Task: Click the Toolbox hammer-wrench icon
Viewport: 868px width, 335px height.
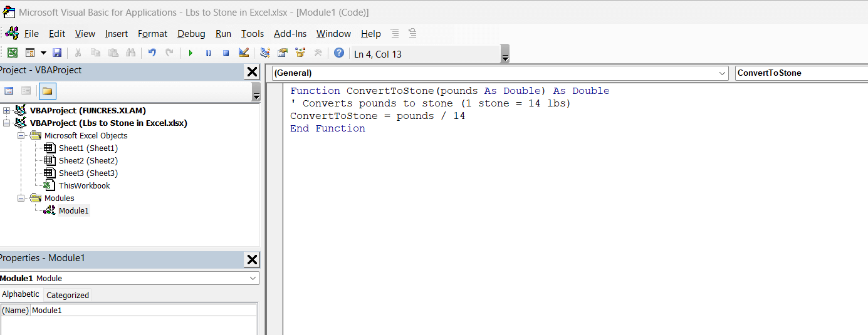Action: tap(318, 53)
